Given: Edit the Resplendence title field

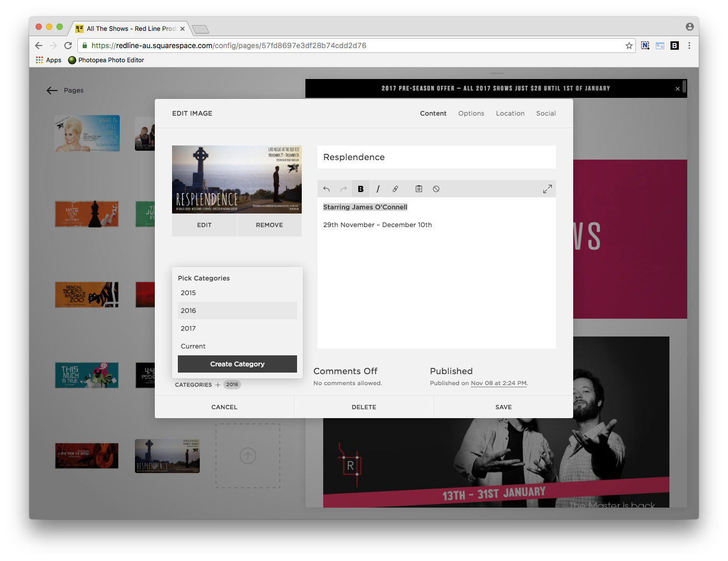Looking at the screenshot, I should [437, 157].
